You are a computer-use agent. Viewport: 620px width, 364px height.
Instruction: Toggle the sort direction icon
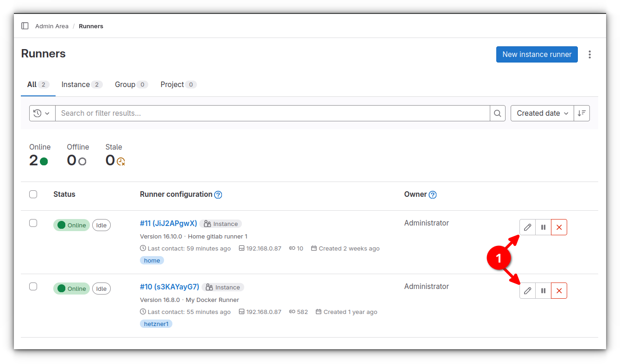click(582, 113)
